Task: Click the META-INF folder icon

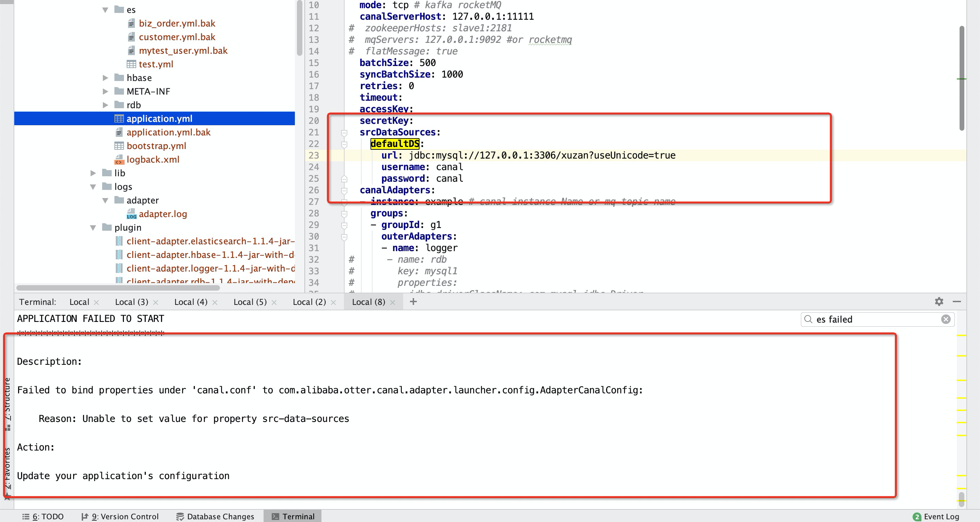Action: (119, 91)
